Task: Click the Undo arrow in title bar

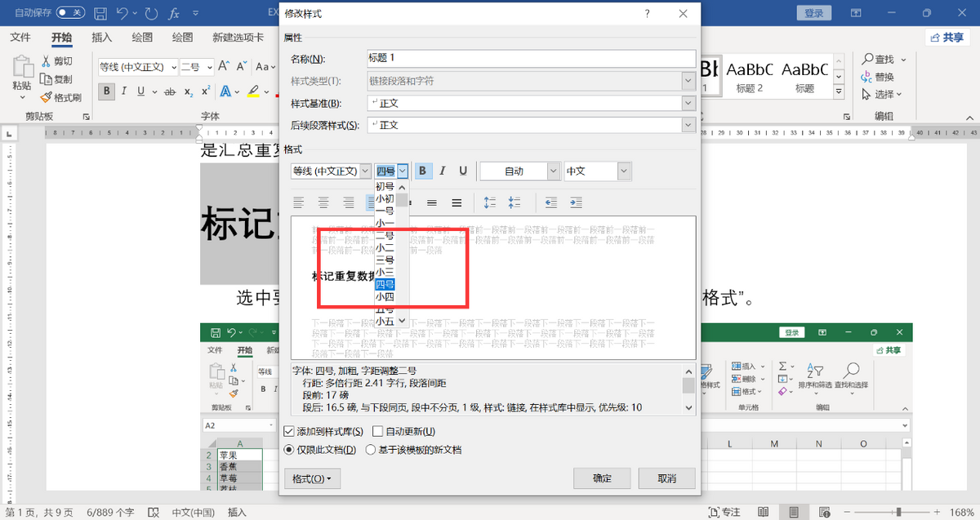Action: 122,14
